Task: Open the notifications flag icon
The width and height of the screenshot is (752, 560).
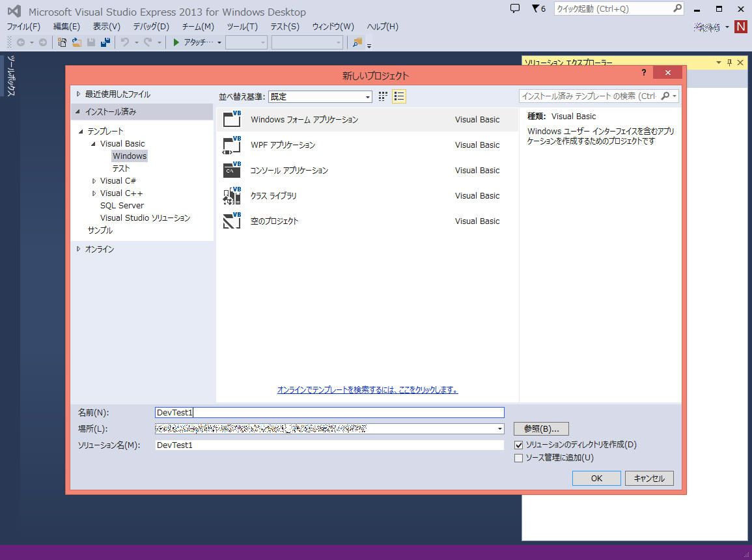Action: tap(538, 8)
